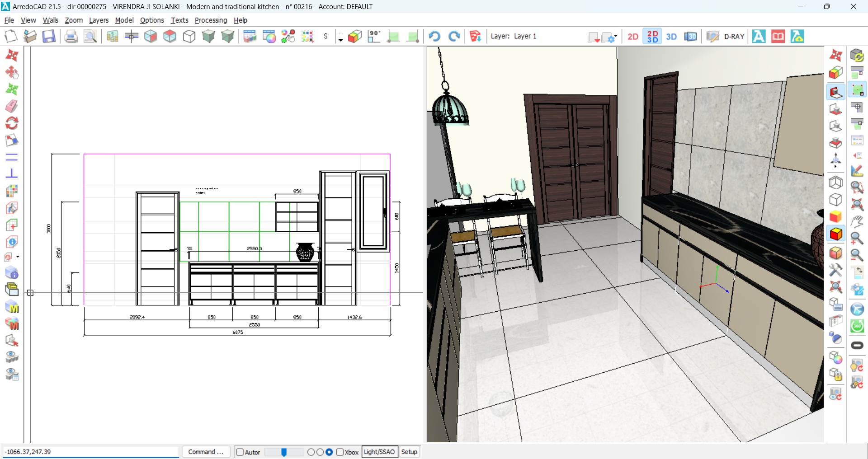Viewport: 868px width, 459px height.
Task: Click the Redo arrow icon
Action: click(x=454, y=36)
